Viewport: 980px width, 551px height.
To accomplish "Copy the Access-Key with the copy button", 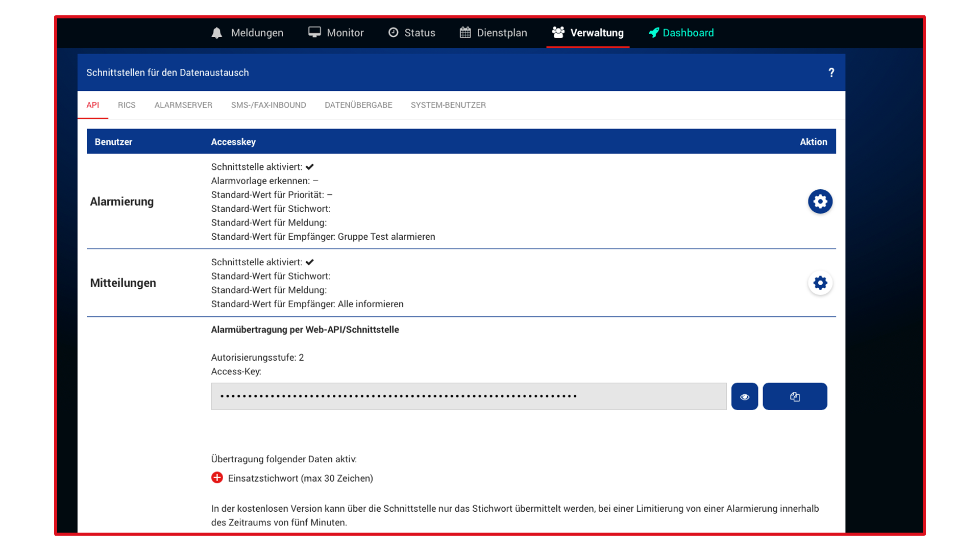I will point(795,396).
